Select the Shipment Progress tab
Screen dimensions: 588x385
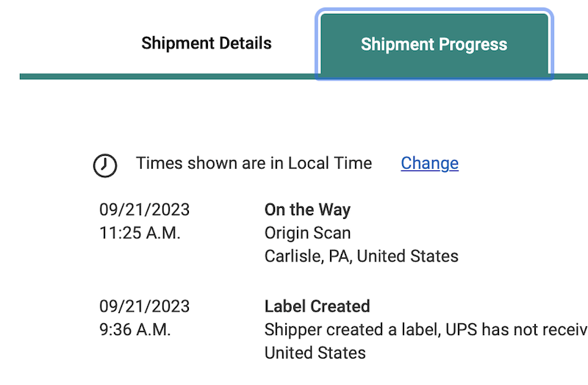click(x=434, y=44)
